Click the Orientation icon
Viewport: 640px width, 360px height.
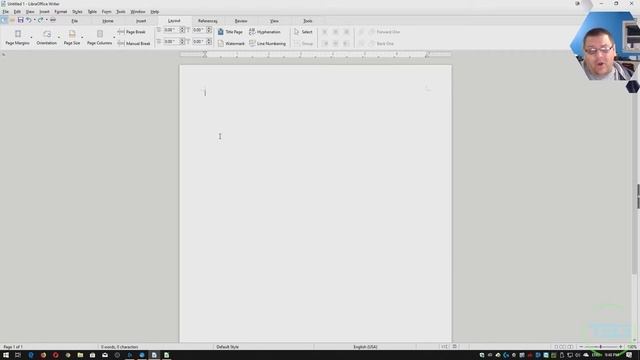coord(47,34)
